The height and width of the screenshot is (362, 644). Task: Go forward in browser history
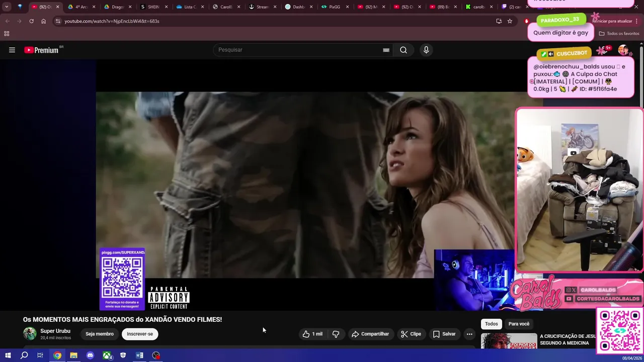[19, 21]
